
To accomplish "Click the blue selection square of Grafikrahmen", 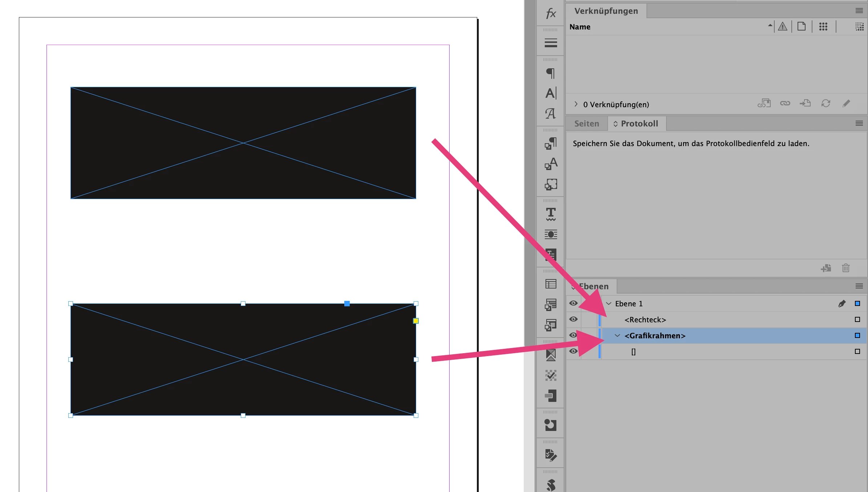I will (x=857, y=335).
